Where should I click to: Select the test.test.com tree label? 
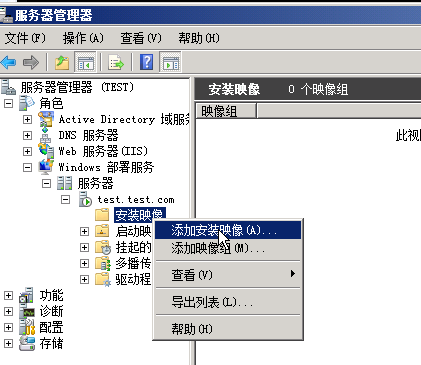point(136,200)
